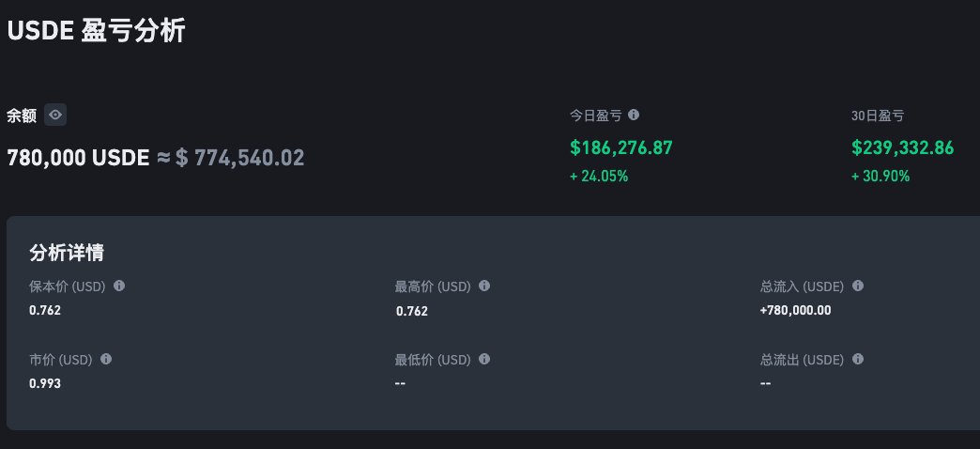Viewport: 980px width, 449px height.
Task: Open info icon beside 最低价 (USD)
Action: [484, 359]
